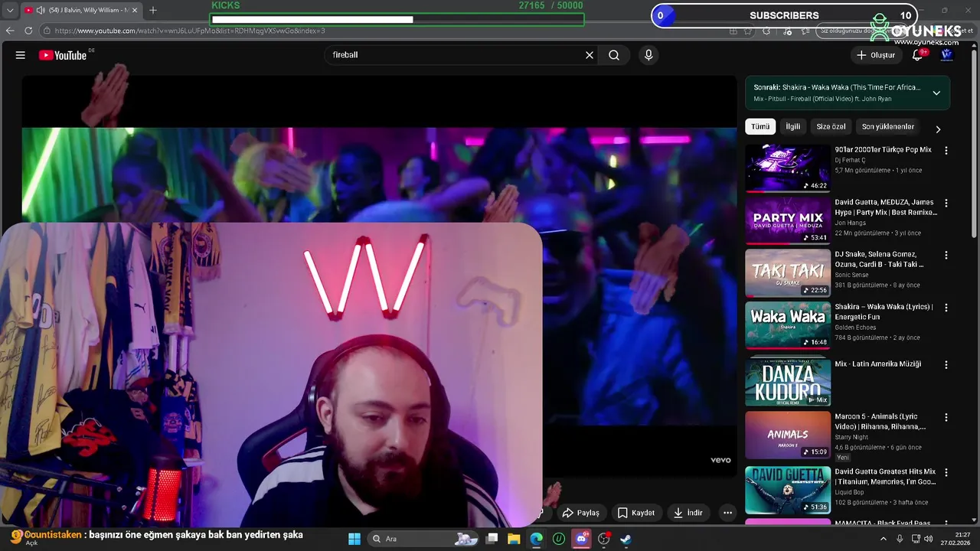Open Shakira Waka Waka Lyrics video title
The width and height of the screenshot is (980, 551).
click(884, 311)
